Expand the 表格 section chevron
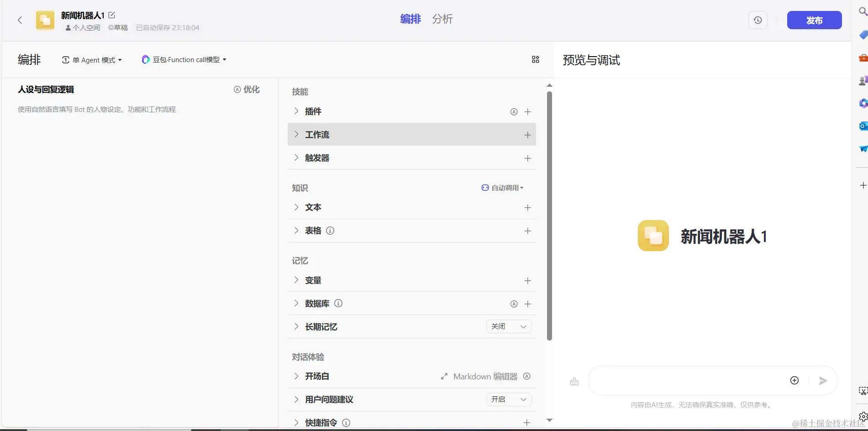Image resolution: width=868 pixels, height=431 pixels. [296, 230]
